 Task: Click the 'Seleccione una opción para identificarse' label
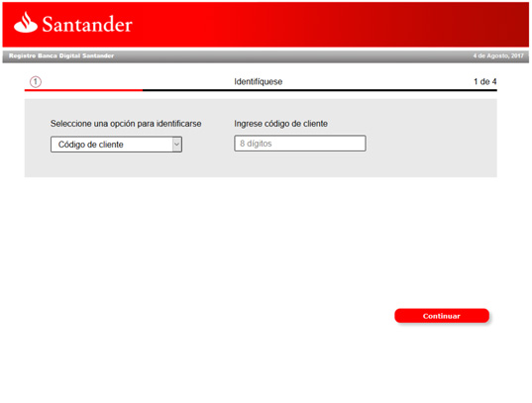[126, 124]
